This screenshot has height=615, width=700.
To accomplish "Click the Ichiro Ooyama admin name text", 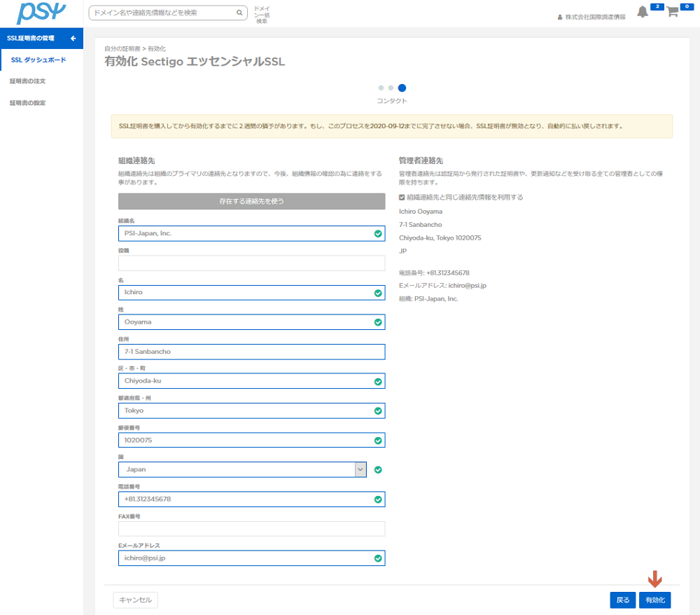I will pyautogui.click(x=421, y=212).
